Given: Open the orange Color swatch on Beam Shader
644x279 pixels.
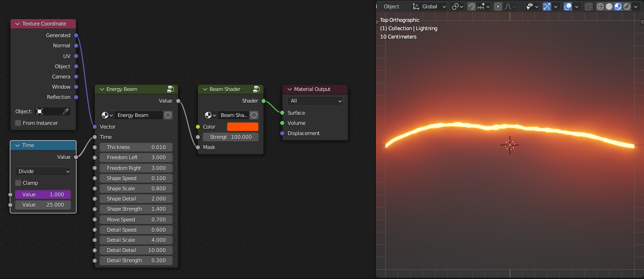Looking at the screenshot, I should point(243,126).
